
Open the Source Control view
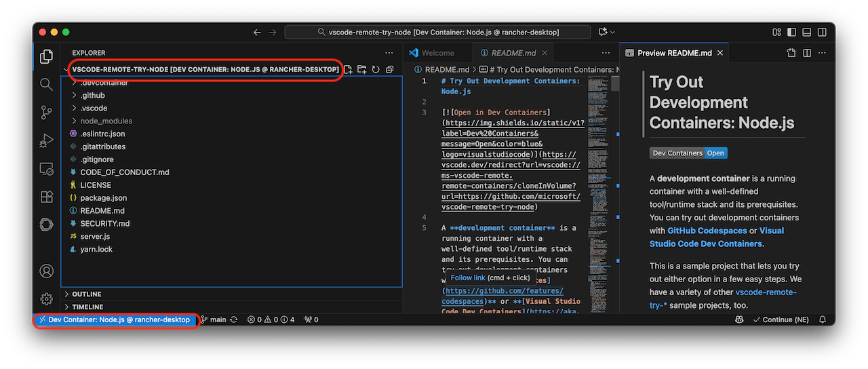pos(46,112)
